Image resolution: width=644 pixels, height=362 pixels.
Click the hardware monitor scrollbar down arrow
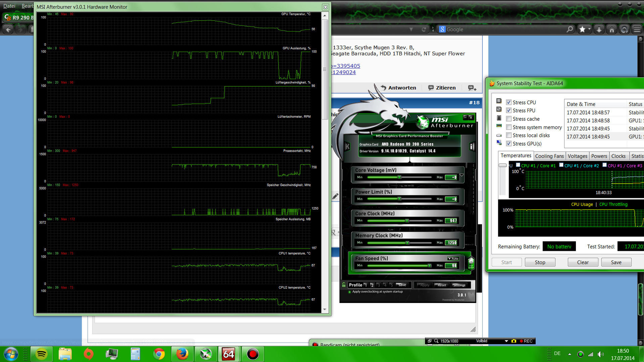point(325,309)
